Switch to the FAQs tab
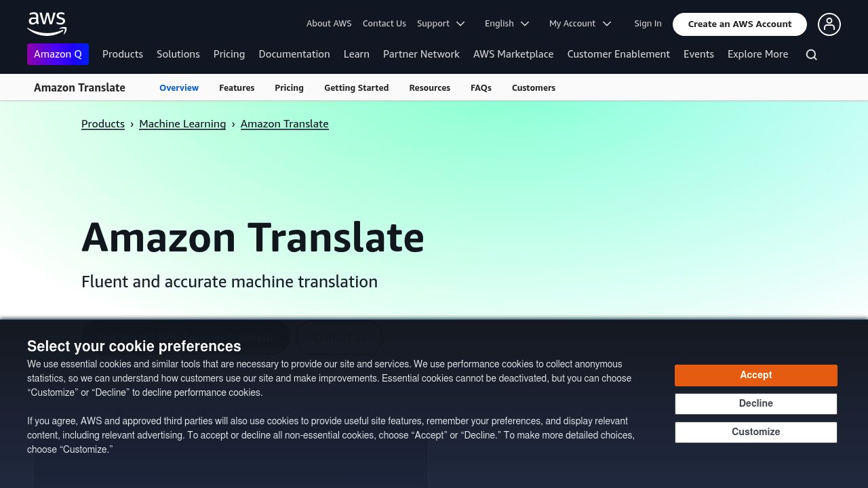The width and height of the screenshot is (868, 488). tap(481, 88)
